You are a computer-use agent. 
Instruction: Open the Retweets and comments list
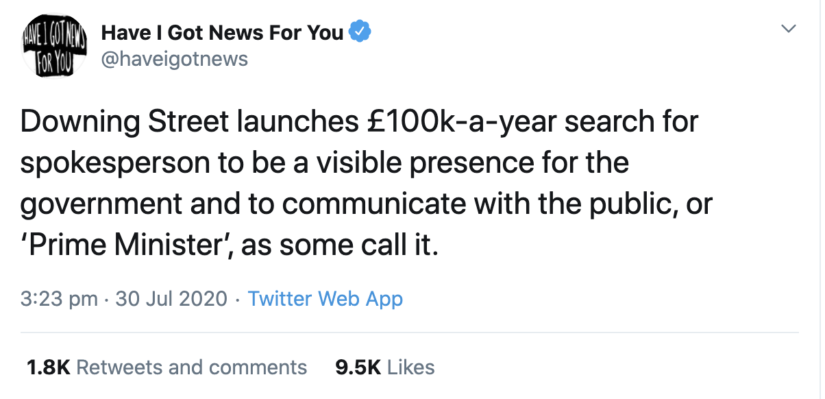coord(192,367)
